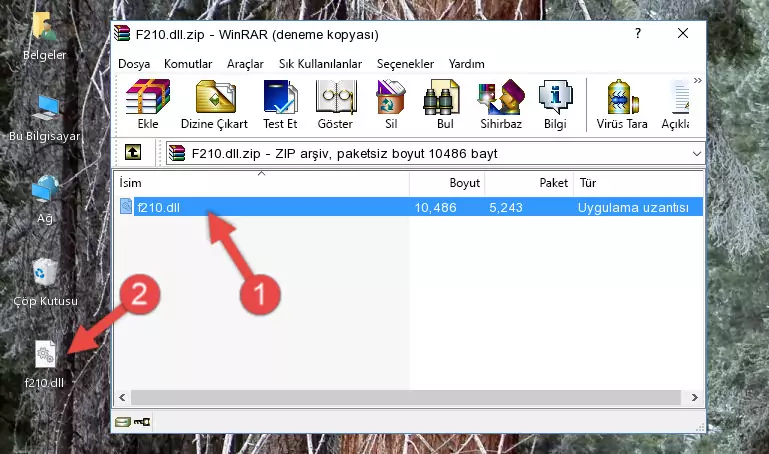Run Test Et on the archive
The image size is (769, 454).
[x=280, y=104]
